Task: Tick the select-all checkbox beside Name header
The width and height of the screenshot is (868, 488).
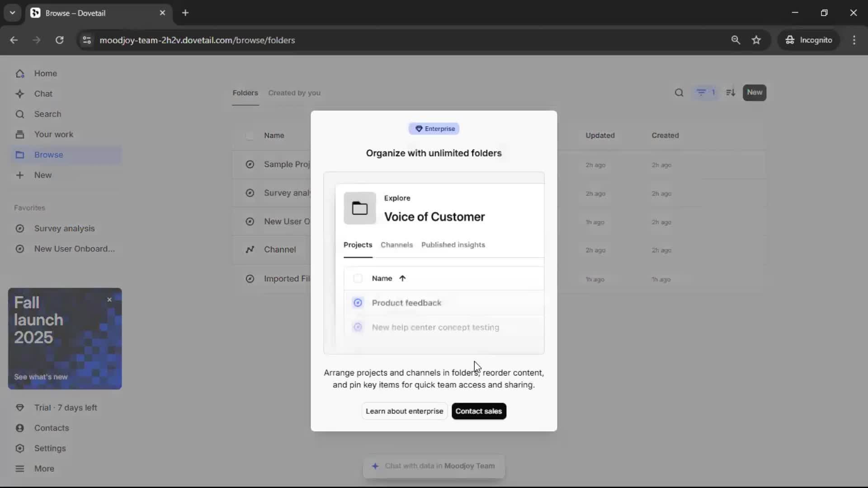Action: (250, 136)
